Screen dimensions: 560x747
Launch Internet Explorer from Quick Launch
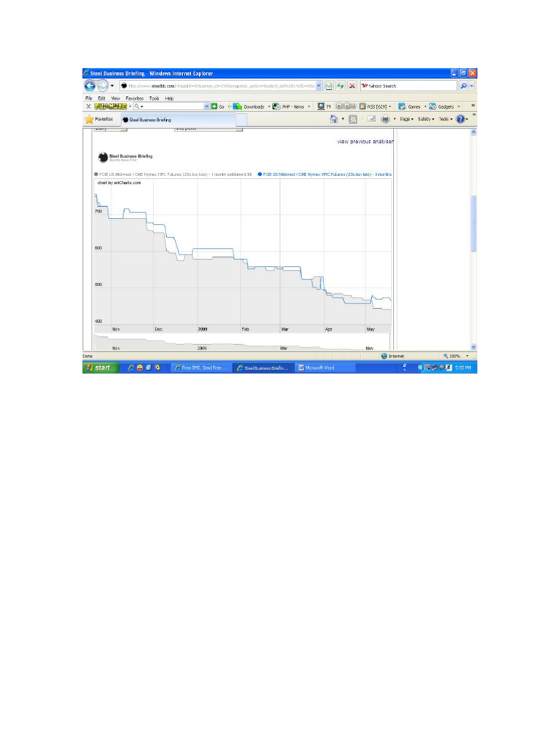coord(131,368)
